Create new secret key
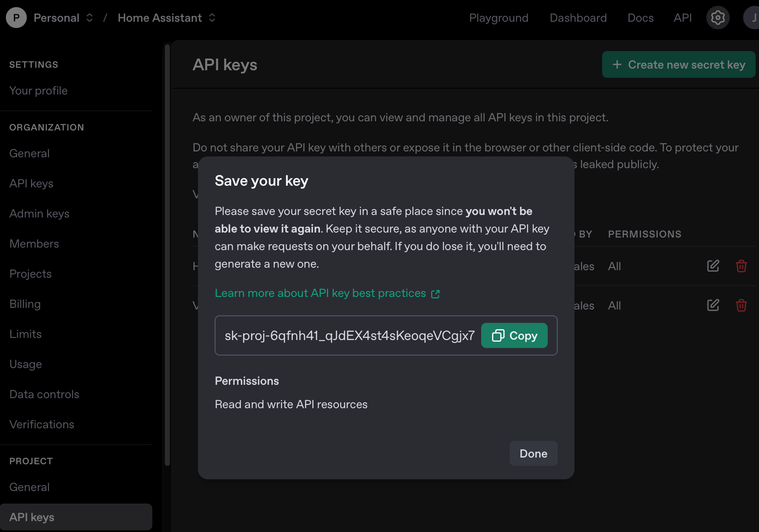The image size is (759, 532). tap(678, 64)
